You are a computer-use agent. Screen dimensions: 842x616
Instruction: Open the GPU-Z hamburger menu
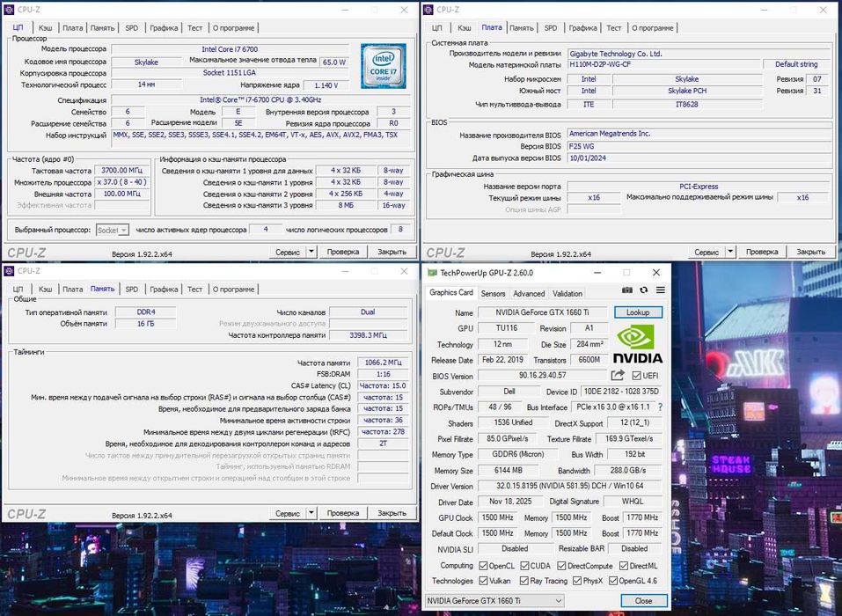pyautogui.click(x=661, y=290)
